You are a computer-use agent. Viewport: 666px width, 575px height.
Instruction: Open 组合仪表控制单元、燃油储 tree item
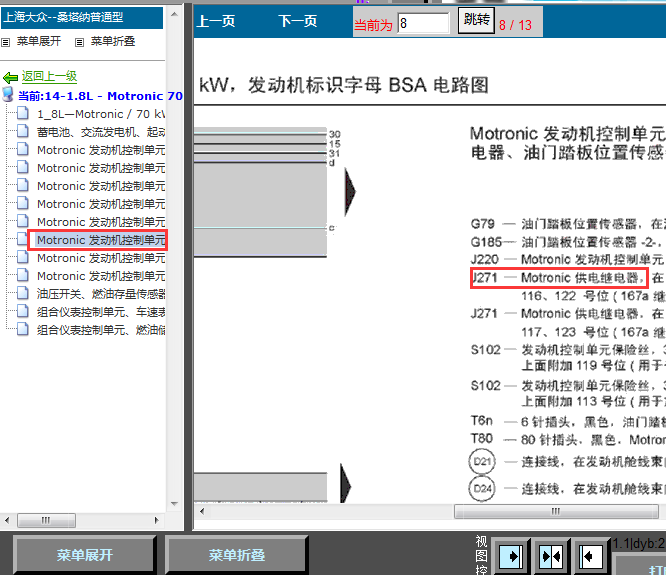tap(101, 330)
